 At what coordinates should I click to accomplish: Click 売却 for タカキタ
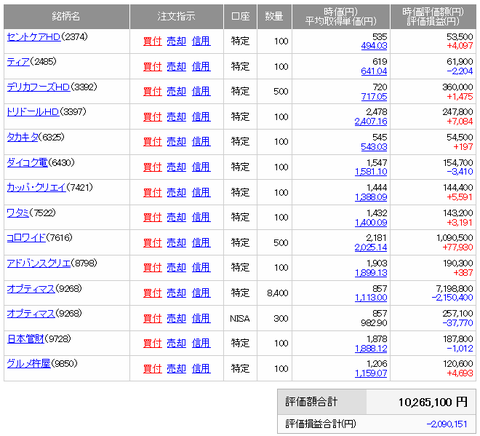(x=176, y=142)
